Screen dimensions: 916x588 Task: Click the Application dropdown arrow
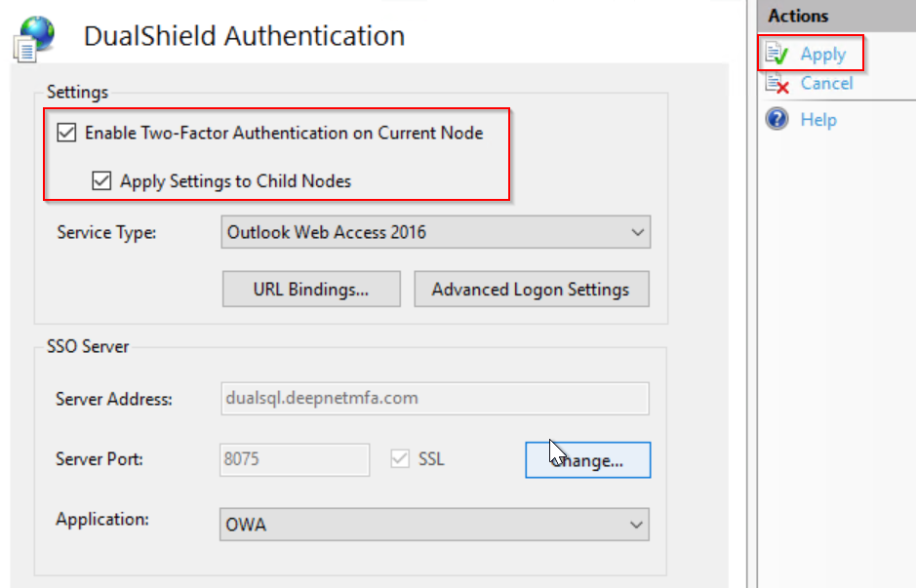pyautogui.click(x=638, y=525)
